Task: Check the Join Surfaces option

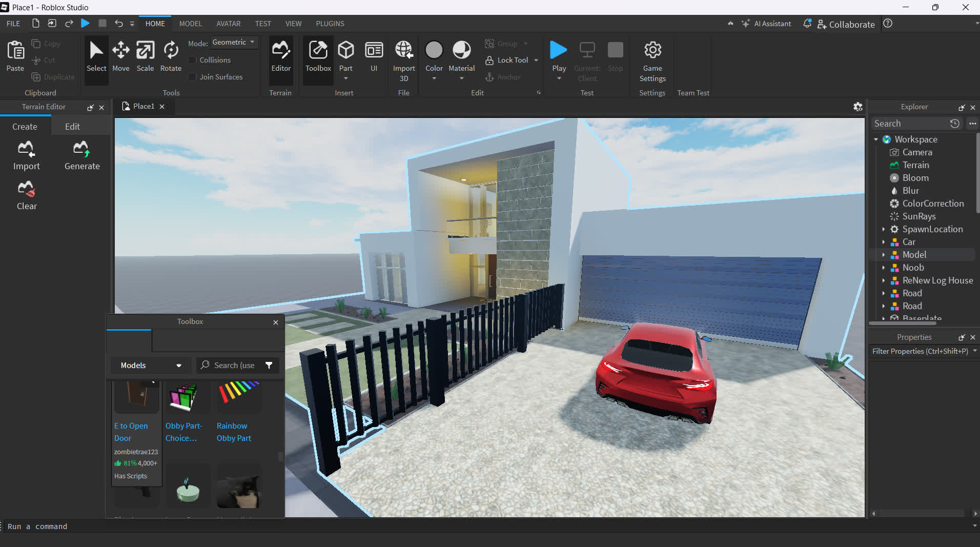Action: point(193,77)
